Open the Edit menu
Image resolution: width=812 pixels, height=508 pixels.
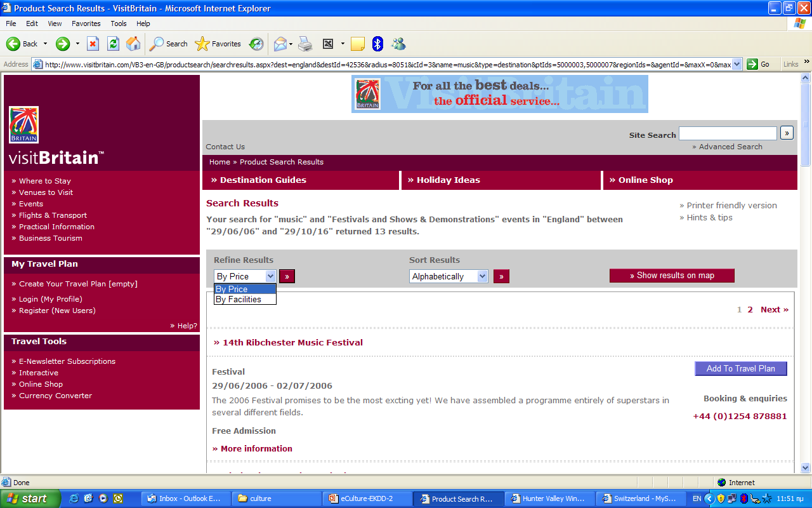tap(32, 23)
